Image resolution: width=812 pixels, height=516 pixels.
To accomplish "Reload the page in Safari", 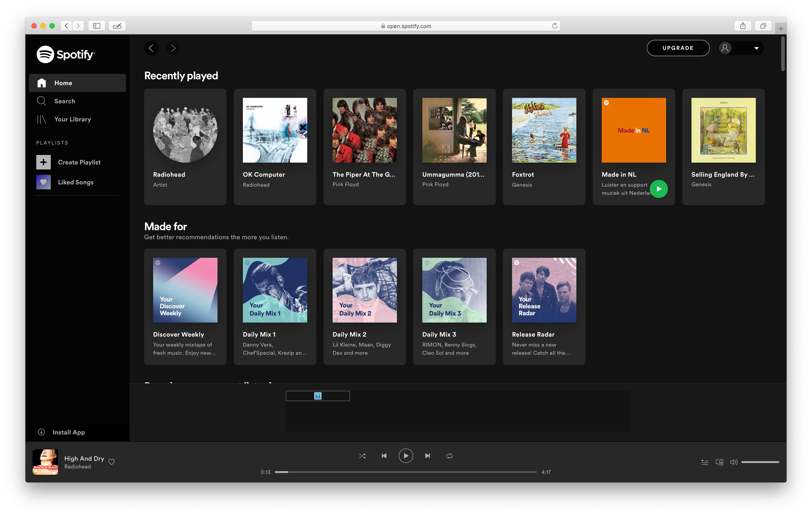I will click(554, 26).
